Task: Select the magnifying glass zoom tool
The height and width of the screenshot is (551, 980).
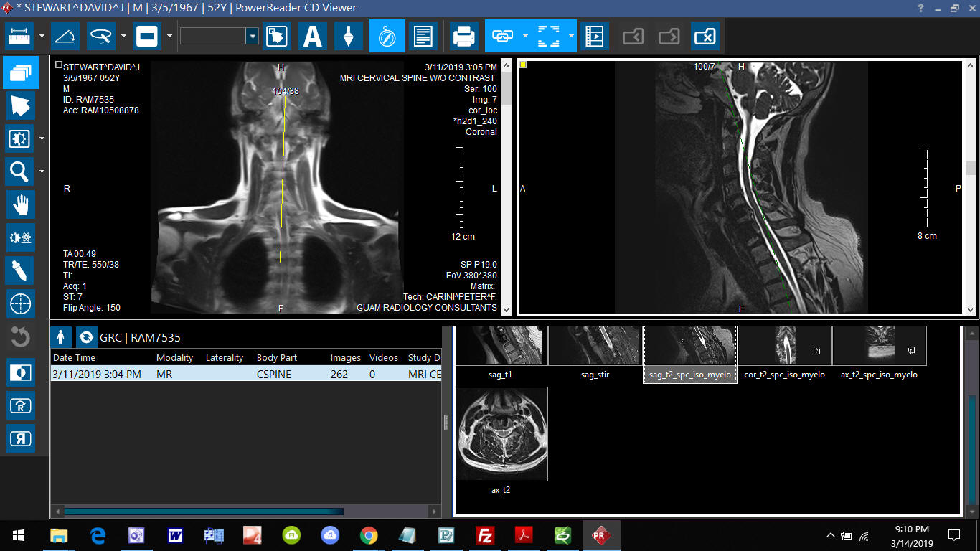Action: tap(19, 171)
